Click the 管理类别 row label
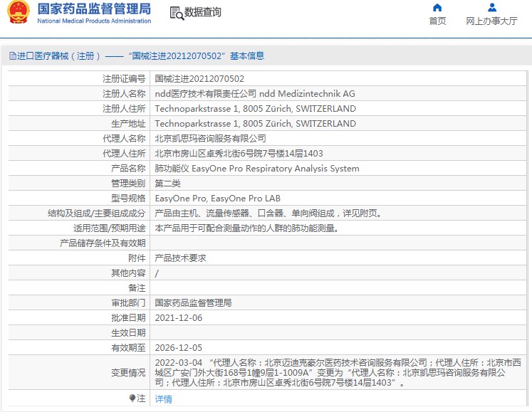Viewport: 532px width, 412px height. pyautogui.click(x=128, y=184)
